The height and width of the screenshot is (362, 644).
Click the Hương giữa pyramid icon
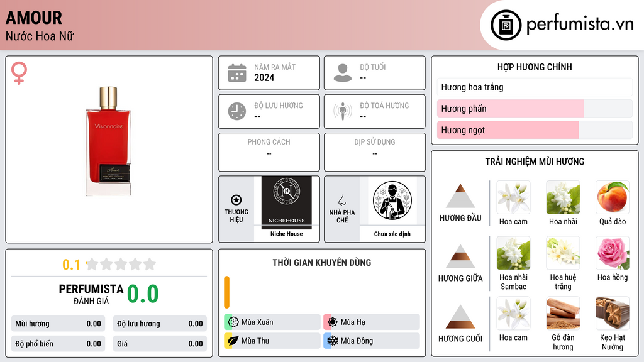[x=460, y=256]
